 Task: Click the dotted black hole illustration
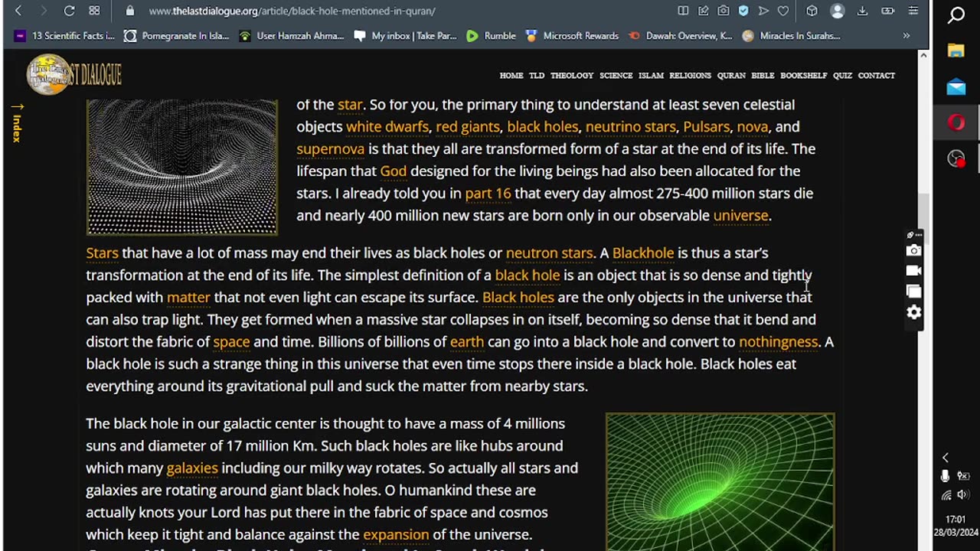click(x=182, y=167)
